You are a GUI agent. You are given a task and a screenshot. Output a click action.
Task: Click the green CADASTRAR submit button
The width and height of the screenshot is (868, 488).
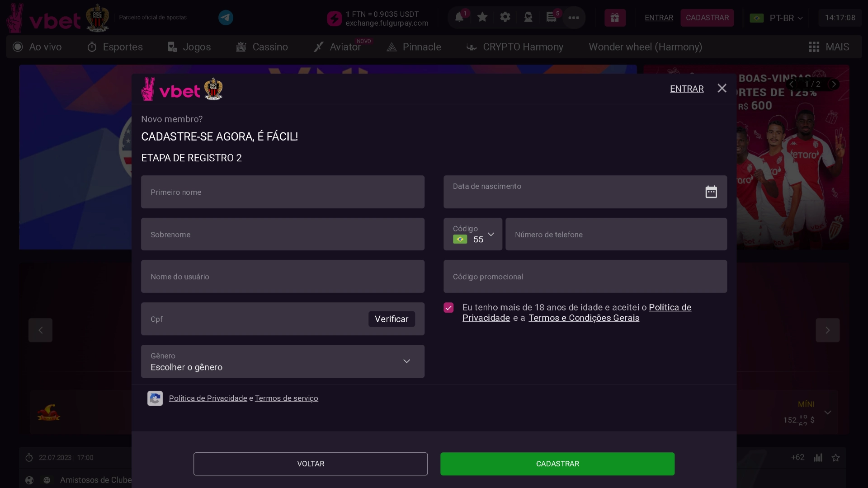(x=557, y=464)
